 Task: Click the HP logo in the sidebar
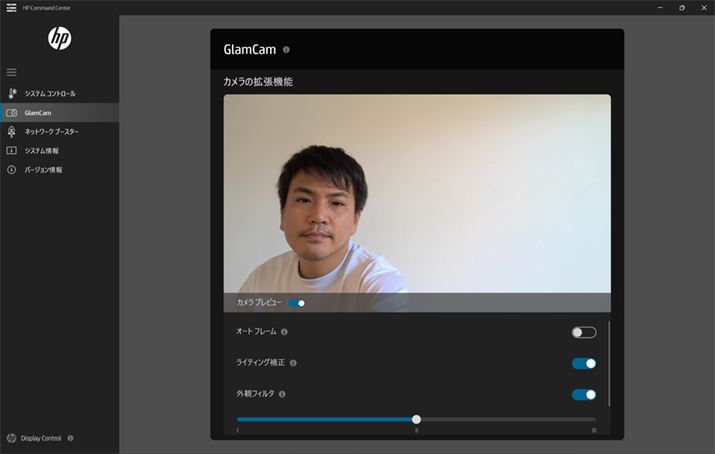coord(60,38)
